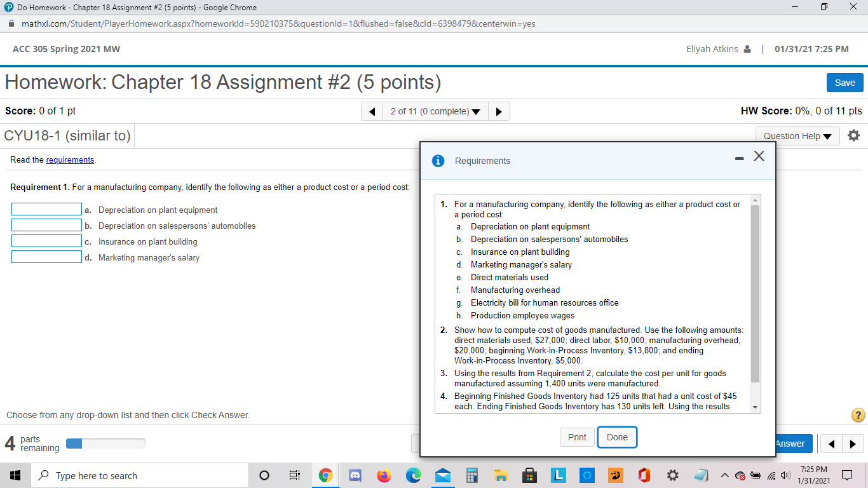This screenshot has width=868, height=488.
Task: Select the CYU18-1 question tab
Action: point(66,135)
